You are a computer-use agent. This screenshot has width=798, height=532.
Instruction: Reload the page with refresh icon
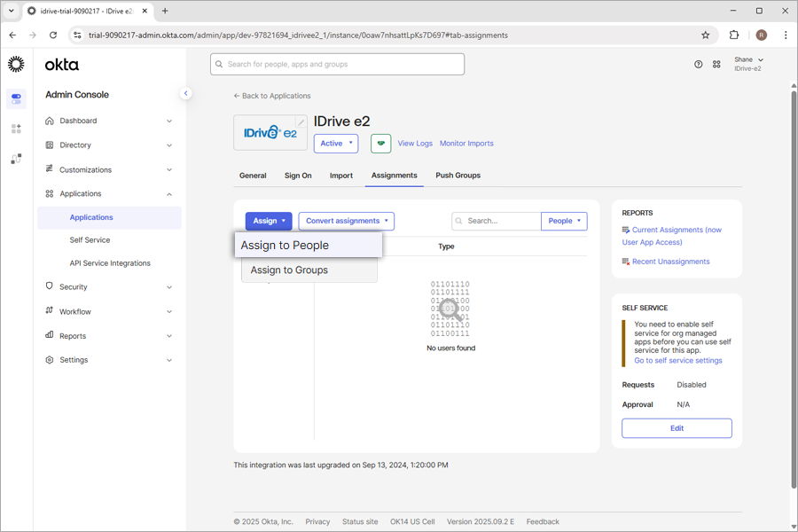53,35
